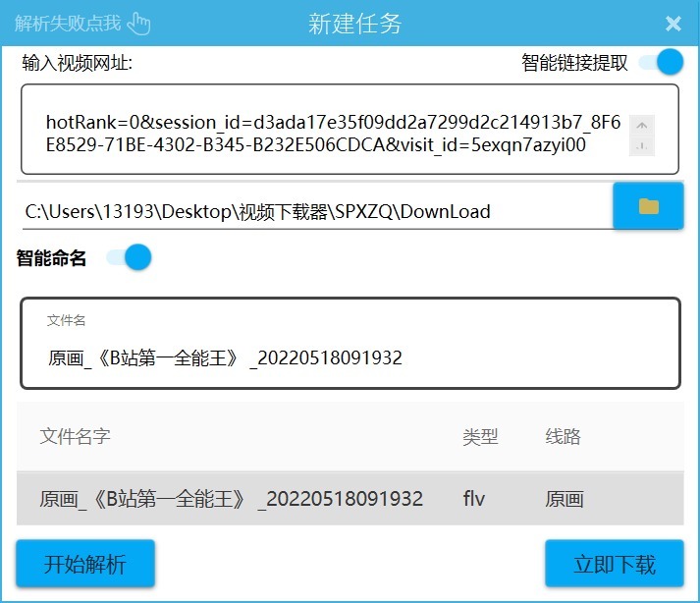Click the URL box scroll-up arrow

click(x=641, y=126)
